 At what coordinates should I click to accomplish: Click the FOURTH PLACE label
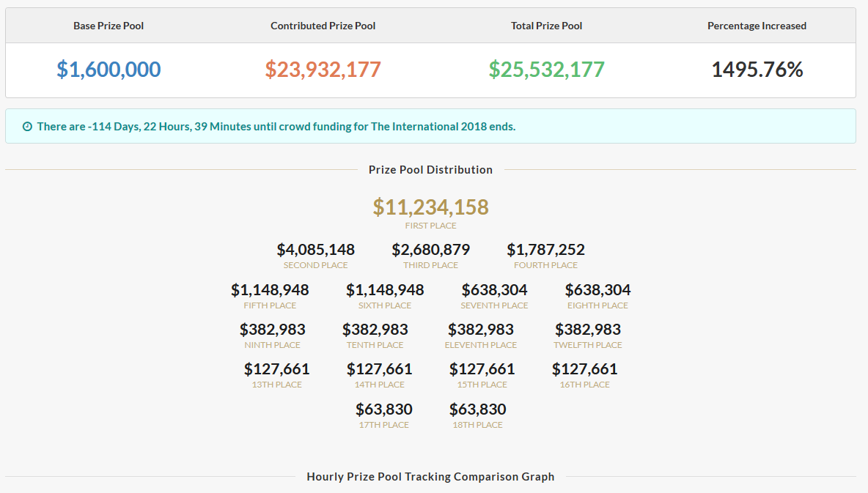tap(546, 266)
